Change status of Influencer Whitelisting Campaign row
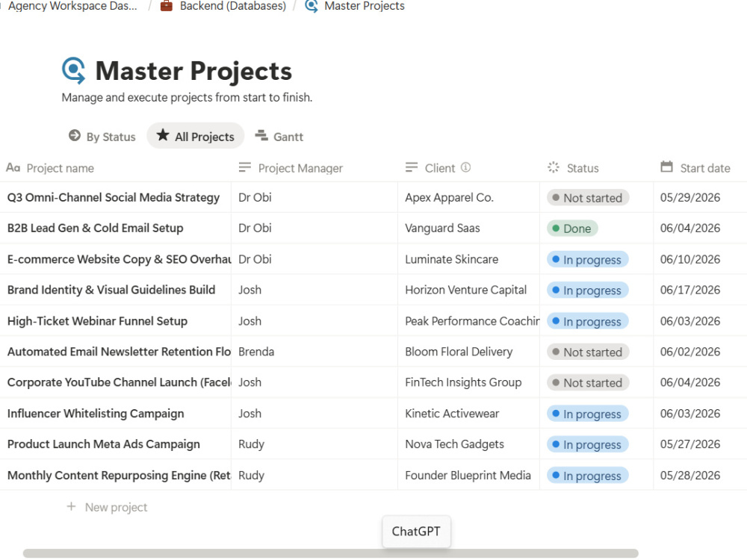 (x=587, y=414)
